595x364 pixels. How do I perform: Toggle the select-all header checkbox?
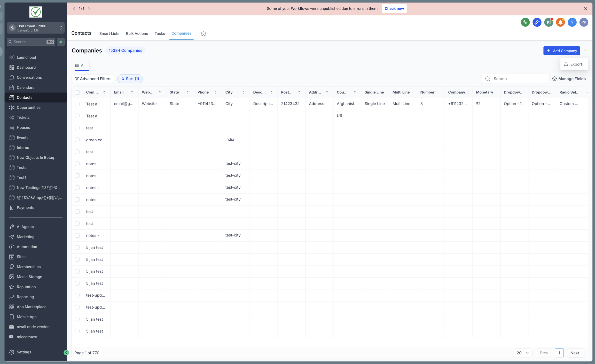click(x=77, y=92)
